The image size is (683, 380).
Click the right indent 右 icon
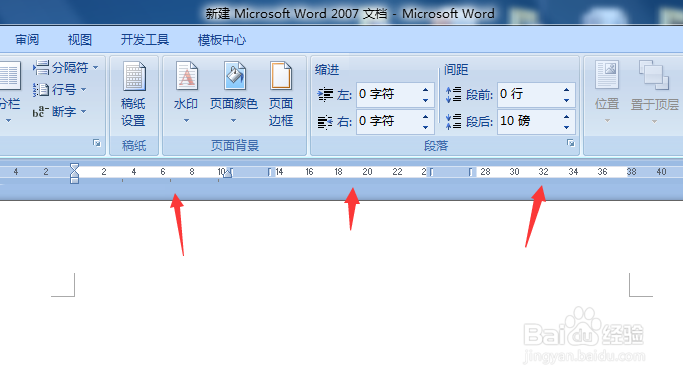click(x=325, y=122)
